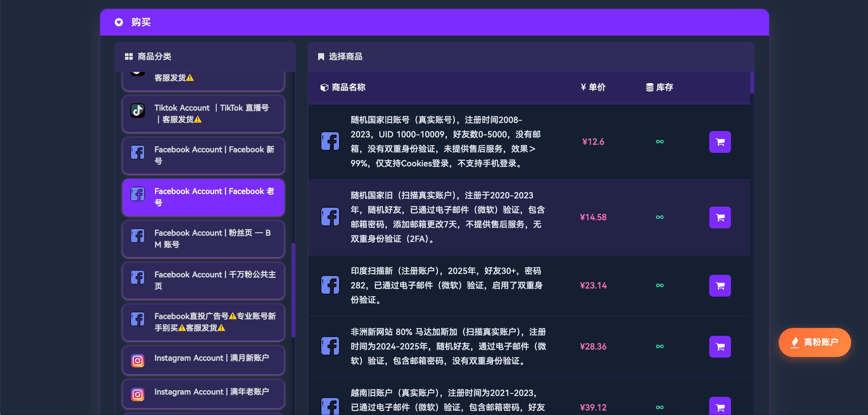Select Instagram Account 满年老账户 category

[x=203, y=394]
